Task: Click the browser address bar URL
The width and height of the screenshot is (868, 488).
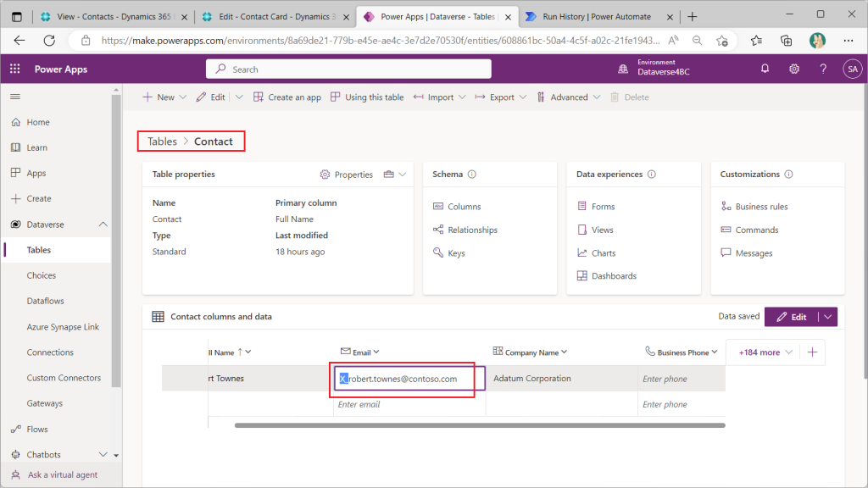Action: [x=381, y=41]
